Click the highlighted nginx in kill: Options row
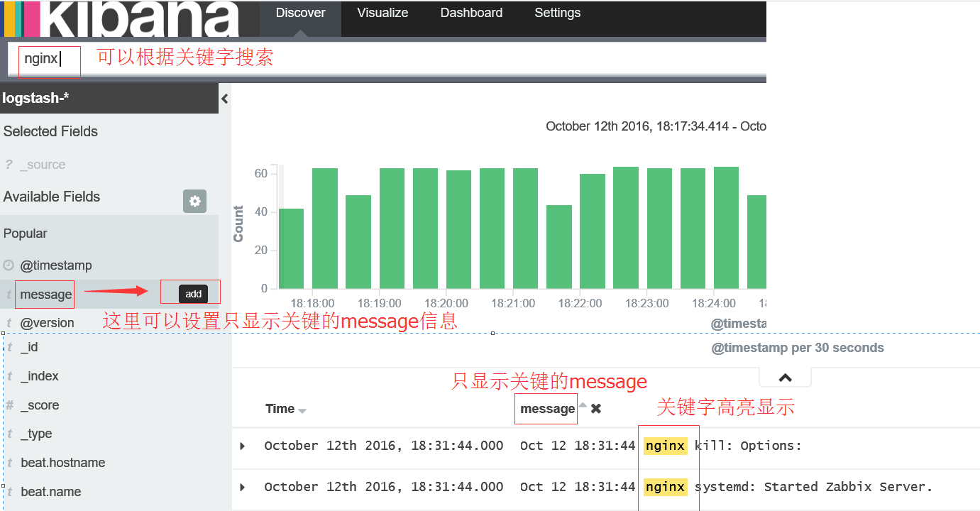Viewport: 980px width, 511px height. 666,446
